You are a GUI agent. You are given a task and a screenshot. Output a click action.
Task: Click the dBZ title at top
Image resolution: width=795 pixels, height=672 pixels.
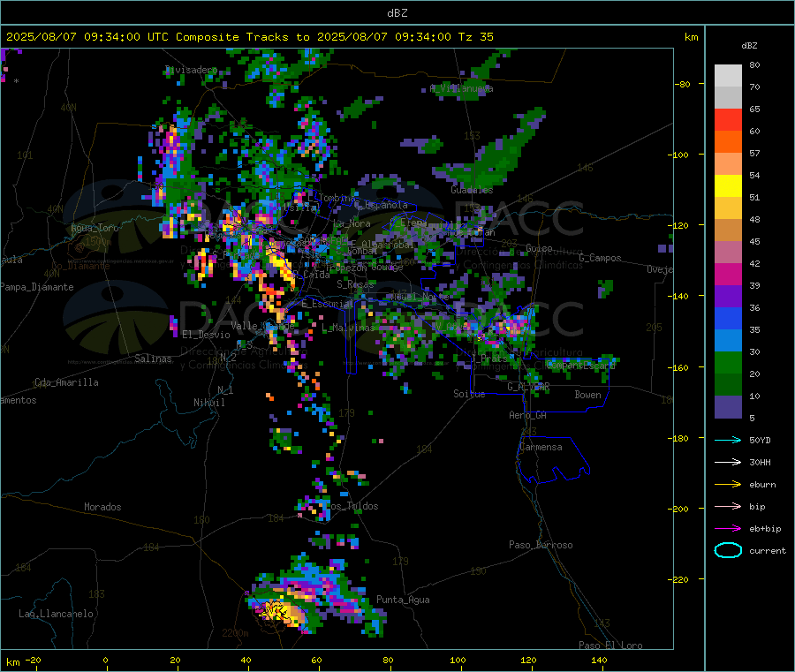coord(397,13)
